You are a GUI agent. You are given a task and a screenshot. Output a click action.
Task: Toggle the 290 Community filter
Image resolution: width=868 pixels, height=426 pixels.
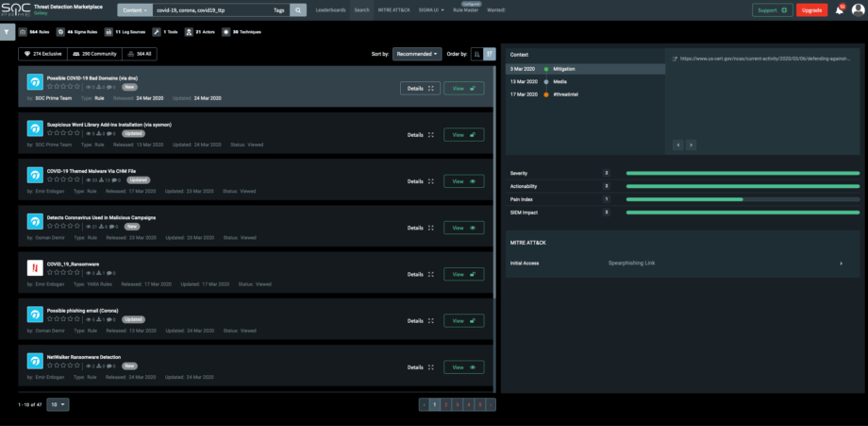tap(94, 54)
